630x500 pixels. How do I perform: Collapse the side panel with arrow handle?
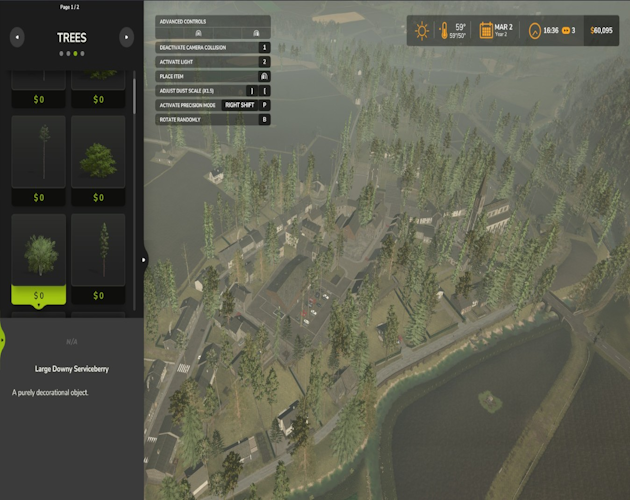(143, 260)
